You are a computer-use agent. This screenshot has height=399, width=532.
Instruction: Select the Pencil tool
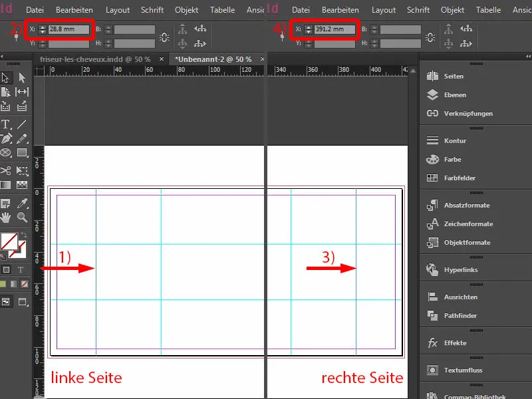[22, 138]
